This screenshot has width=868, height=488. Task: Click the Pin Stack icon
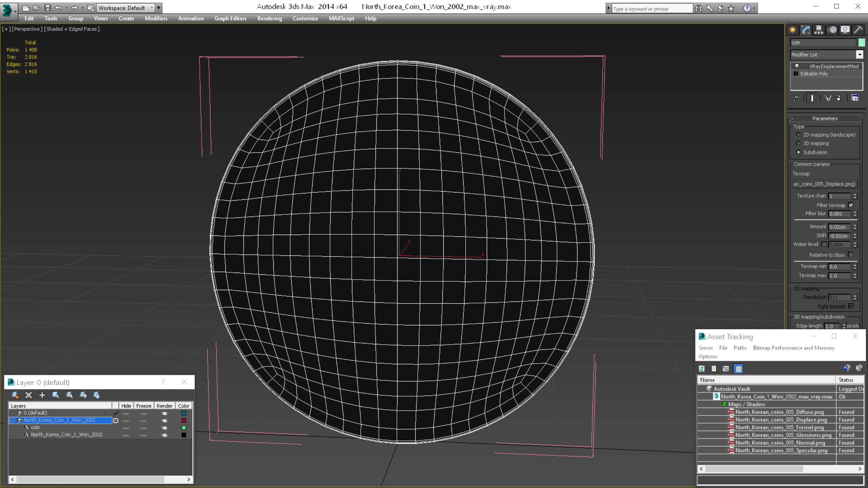coord(796,98)
